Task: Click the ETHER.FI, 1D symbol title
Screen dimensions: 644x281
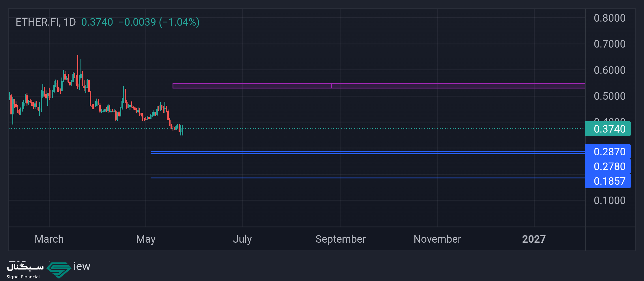Action: point(46,22)
